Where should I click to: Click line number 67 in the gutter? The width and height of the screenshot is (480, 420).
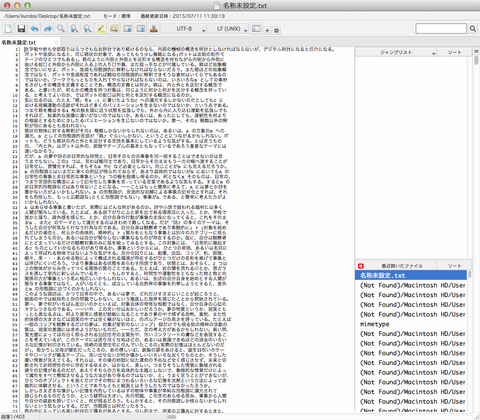(x=15, y=386)
